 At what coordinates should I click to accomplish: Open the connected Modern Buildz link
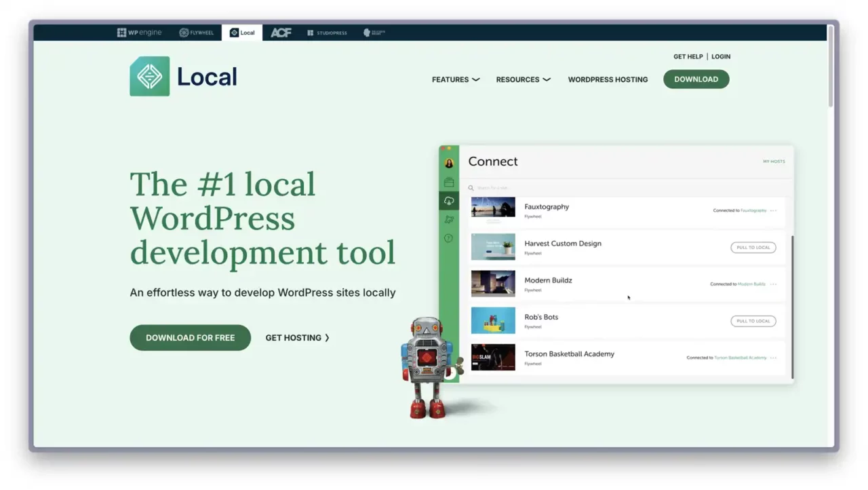pyautogui.click(x=751, y=284)
